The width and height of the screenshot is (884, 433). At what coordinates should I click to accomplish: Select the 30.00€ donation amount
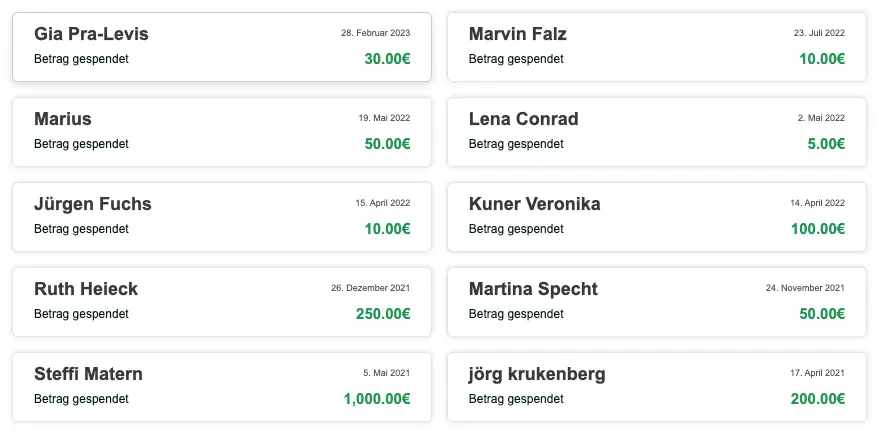pyautogui.click(x=387, y=59)
